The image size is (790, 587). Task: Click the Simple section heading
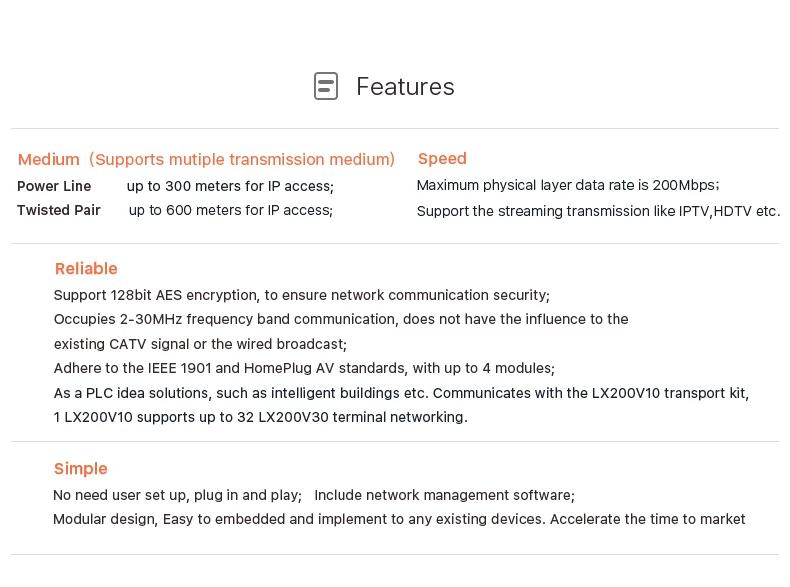(x=81, y=469)
